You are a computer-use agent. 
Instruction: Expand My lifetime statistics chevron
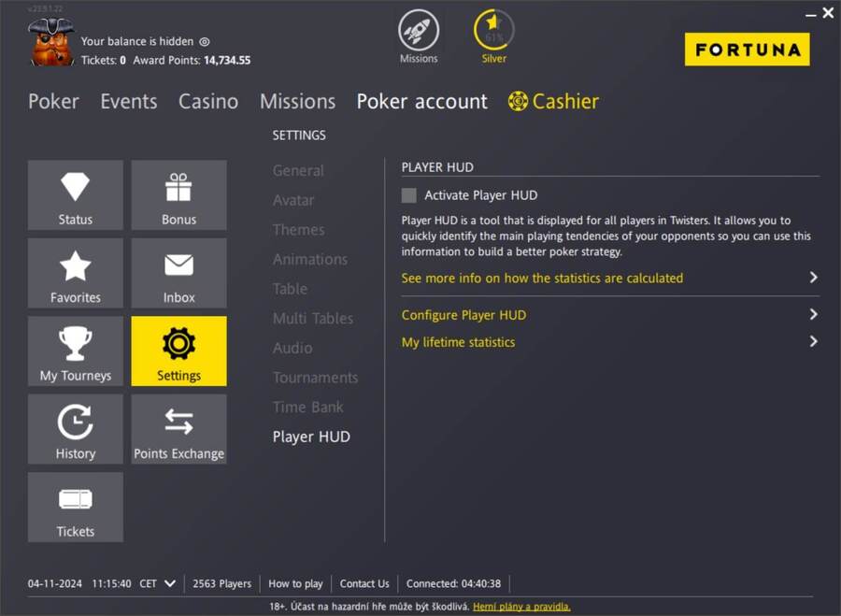point(814,341)
